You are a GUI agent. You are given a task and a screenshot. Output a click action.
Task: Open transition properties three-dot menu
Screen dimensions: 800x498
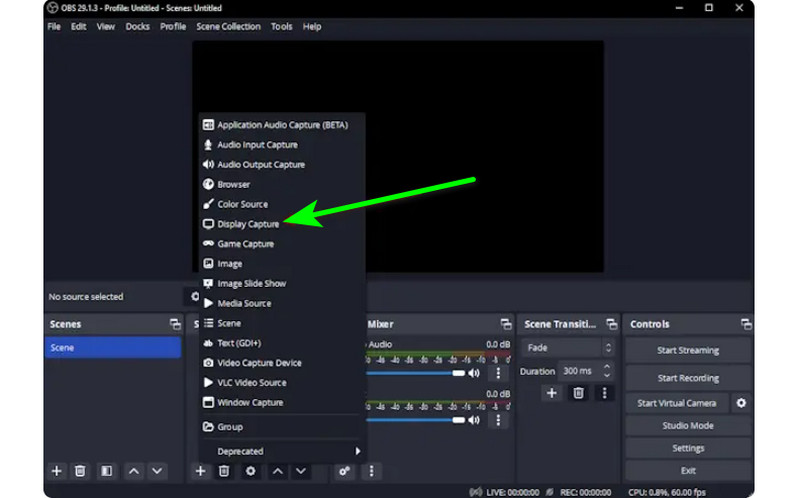(x=605, y=393)
